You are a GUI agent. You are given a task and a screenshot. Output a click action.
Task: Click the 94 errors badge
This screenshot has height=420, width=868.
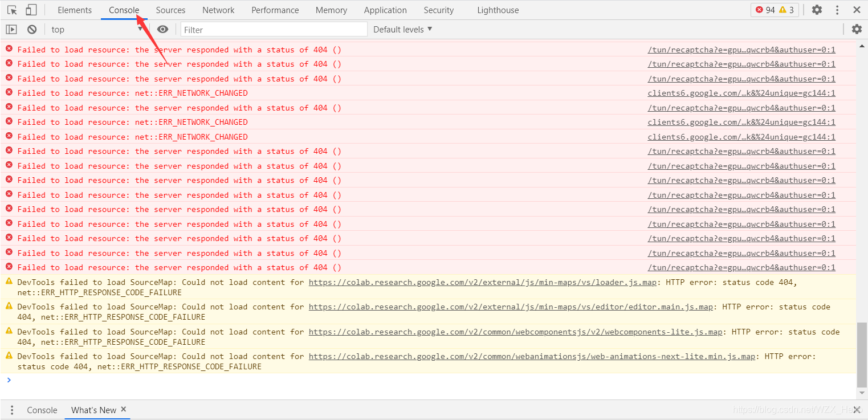tap(767, 10)
